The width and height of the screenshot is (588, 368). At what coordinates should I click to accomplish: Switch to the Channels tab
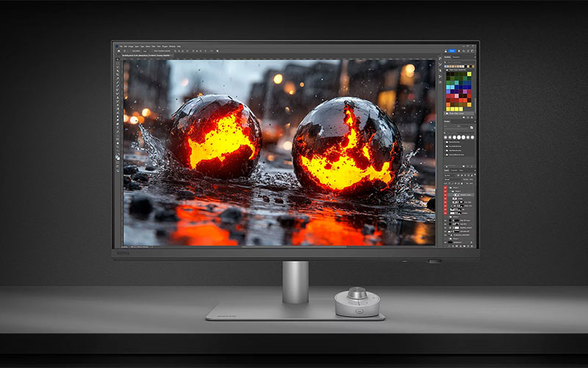(453, 171)
